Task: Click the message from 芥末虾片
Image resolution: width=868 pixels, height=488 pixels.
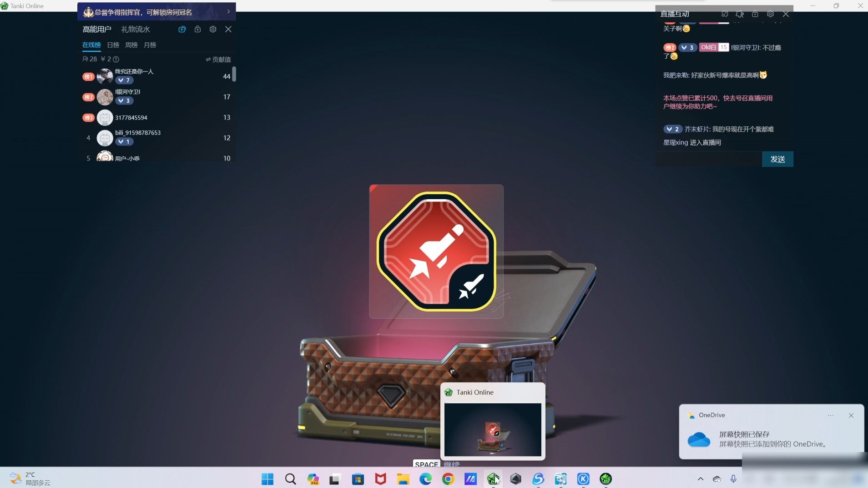Action: tap(719, 129)
